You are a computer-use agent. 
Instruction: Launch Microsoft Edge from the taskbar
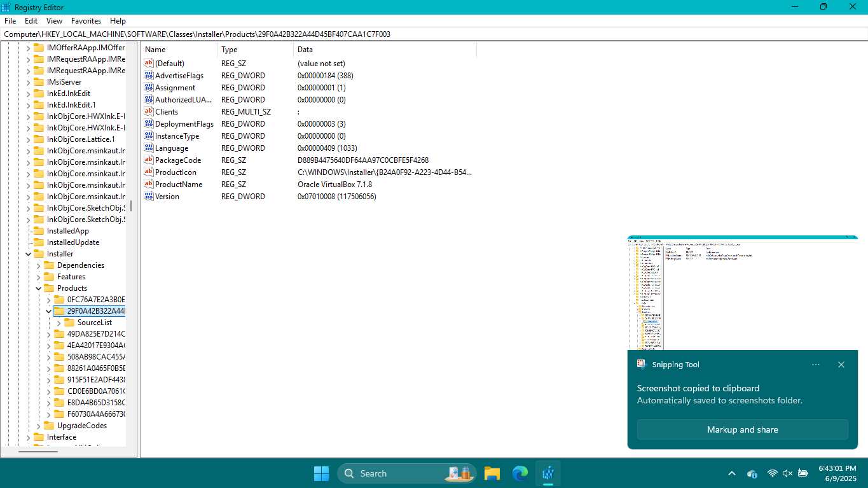(520, 473)
